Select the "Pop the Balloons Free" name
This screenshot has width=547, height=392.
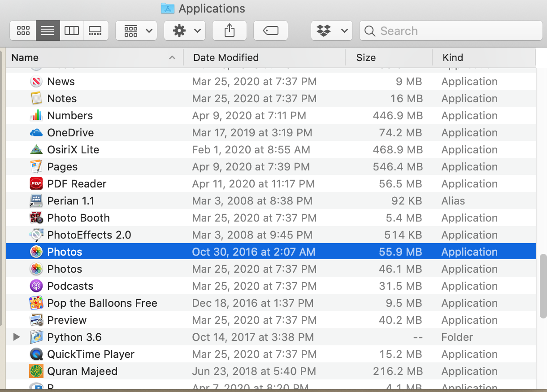102,303
